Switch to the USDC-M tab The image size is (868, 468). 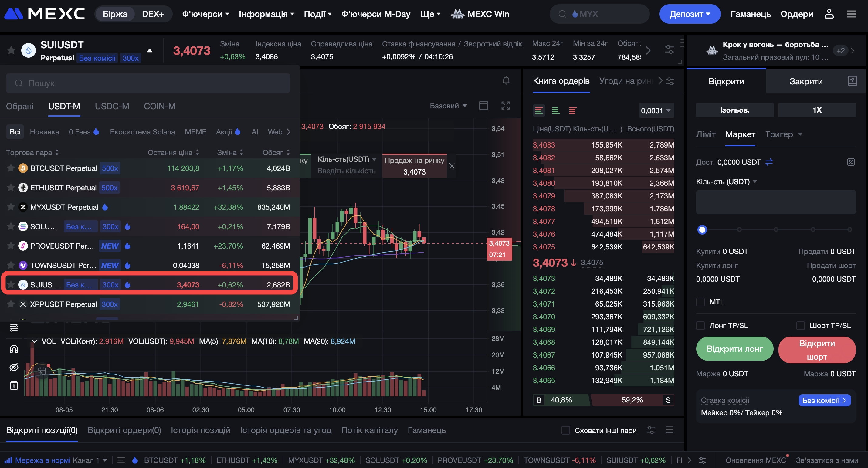click(112, 107)
